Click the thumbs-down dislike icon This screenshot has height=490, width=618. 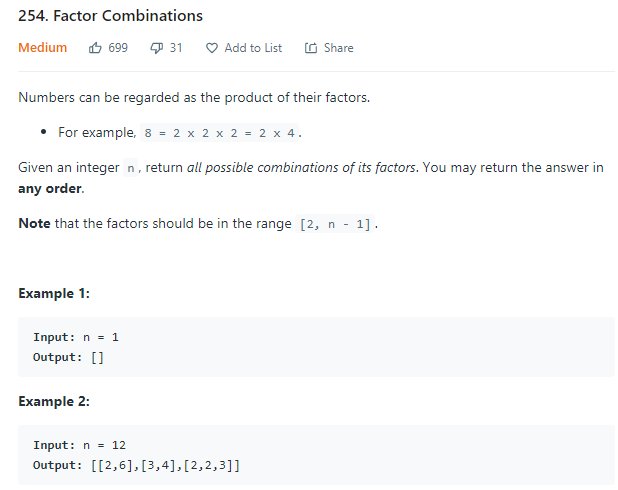coord(156,48)
